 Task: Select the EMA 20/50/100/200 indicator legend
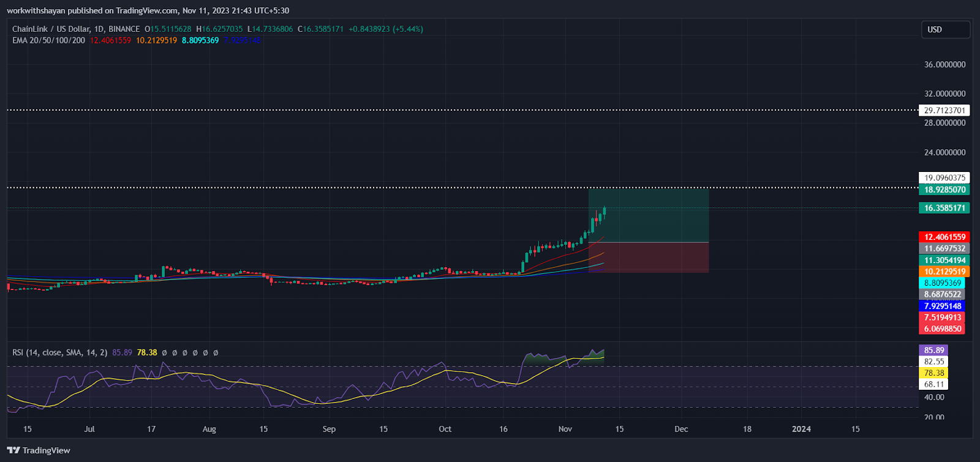(x=48, y=40)
